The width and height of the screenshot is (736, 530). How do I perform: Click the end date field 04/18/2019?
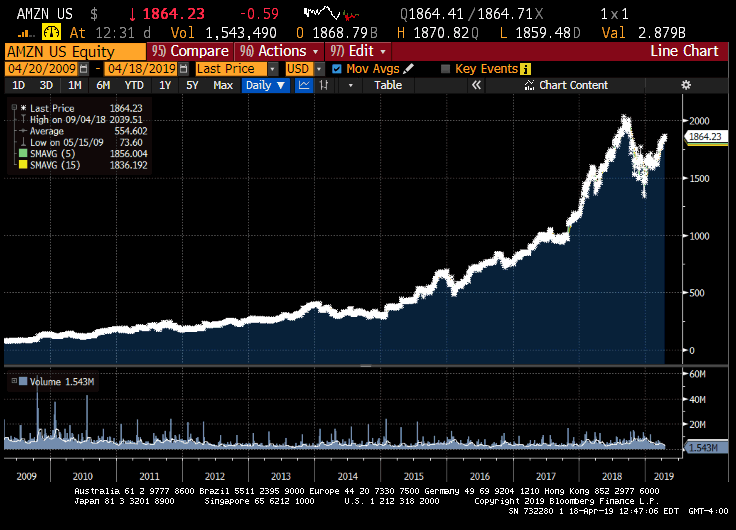click(x=141, y=69)
